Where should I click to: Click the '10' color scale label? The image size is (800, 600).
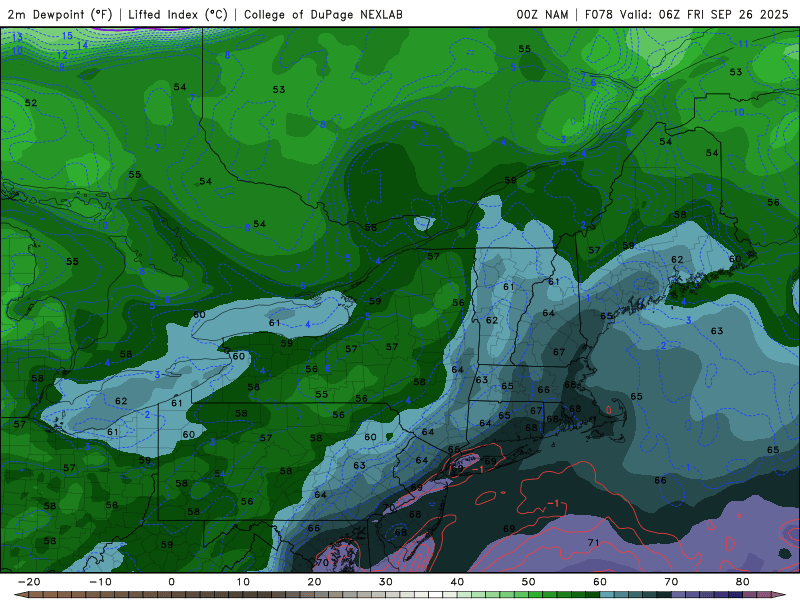coord(243,582)
